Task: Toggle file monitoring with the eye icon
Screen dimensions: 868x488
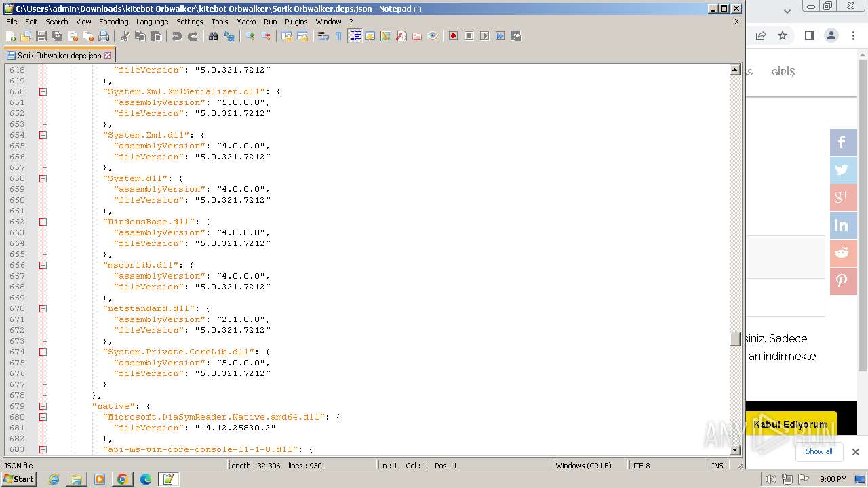Action: click(433, 36)
